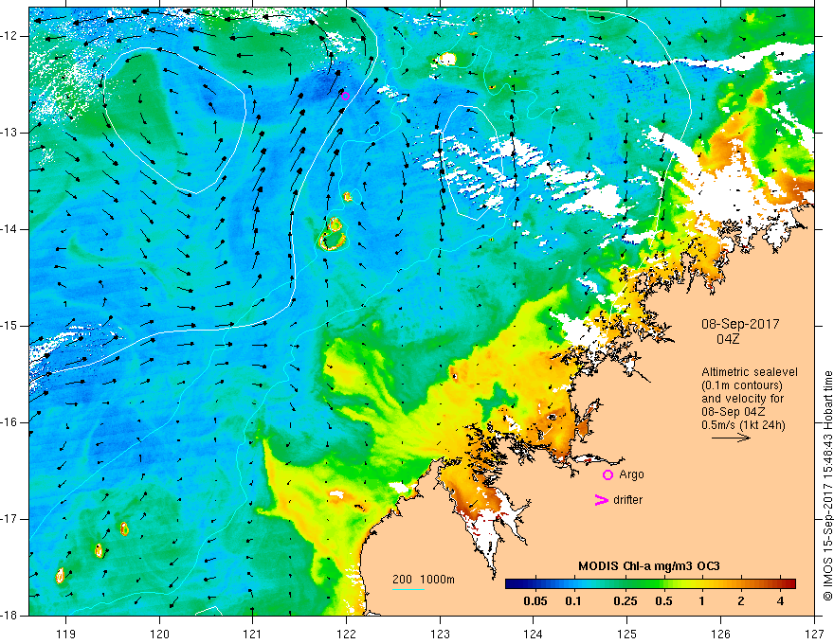Click the '(0.1m contours)' text

[x=742, y=385]
